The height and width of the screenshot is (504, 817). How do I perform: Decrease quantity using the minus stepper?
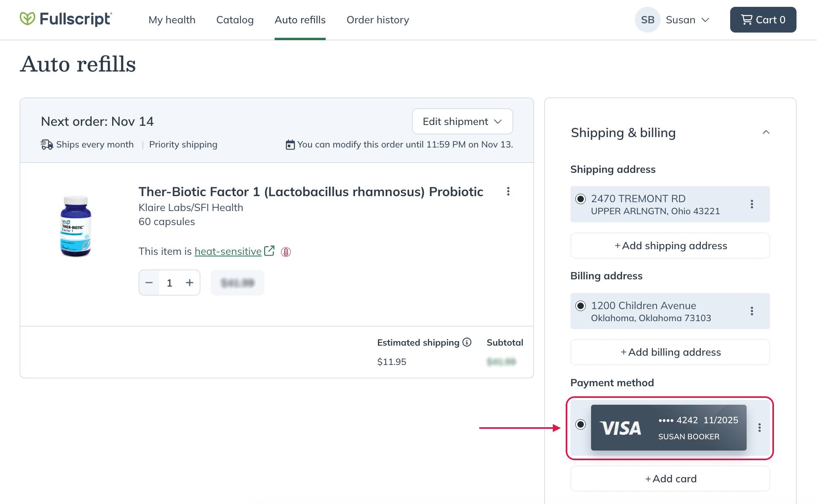pos(149,282)
